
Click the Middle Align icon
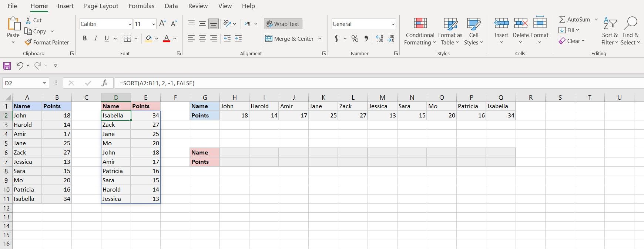coord(202,24)
